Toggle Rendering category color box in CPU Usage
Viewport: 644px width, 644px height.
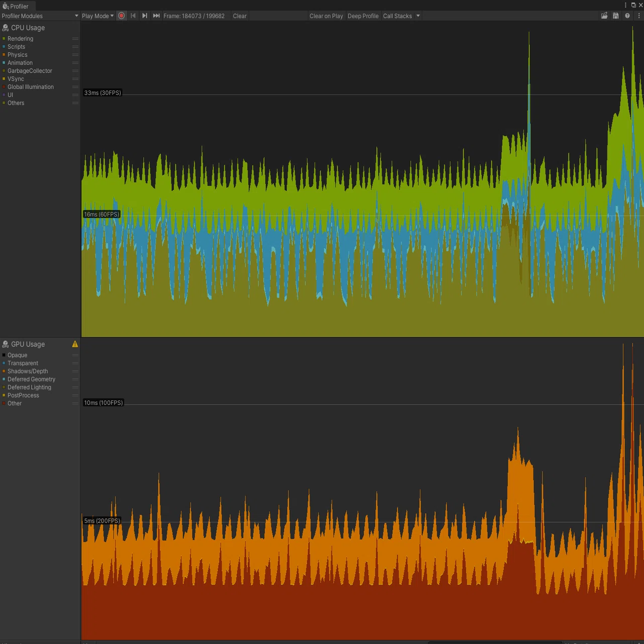pyautogui.click(x=4, y=39)
